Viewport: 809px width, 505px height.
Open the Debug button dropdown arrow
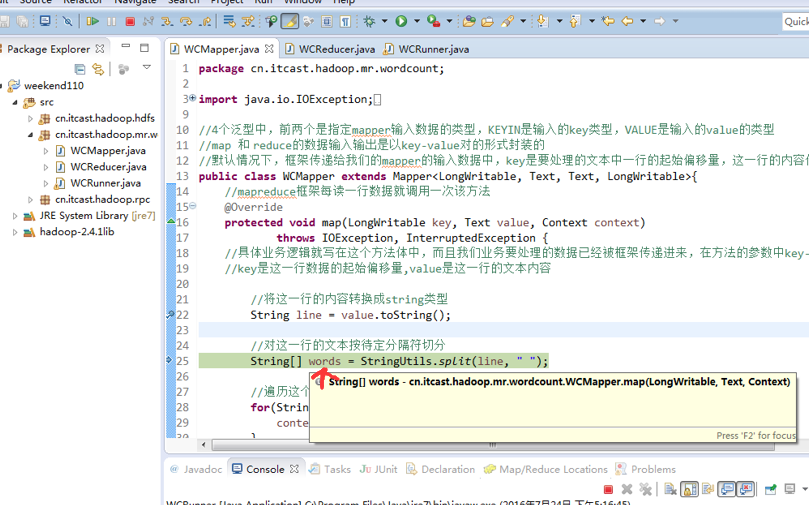click(x=384, y=21)
